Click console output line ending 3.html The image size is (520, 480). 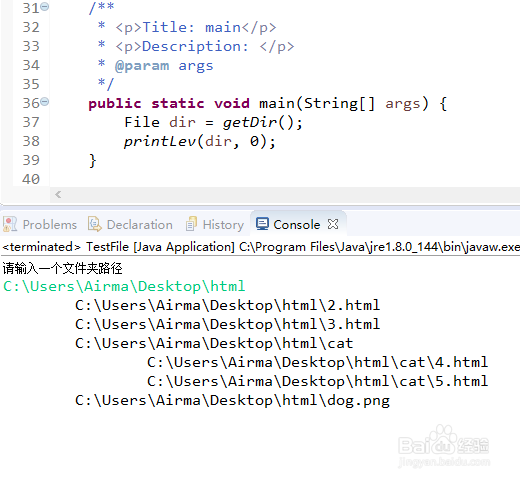[x=227, y=324]
